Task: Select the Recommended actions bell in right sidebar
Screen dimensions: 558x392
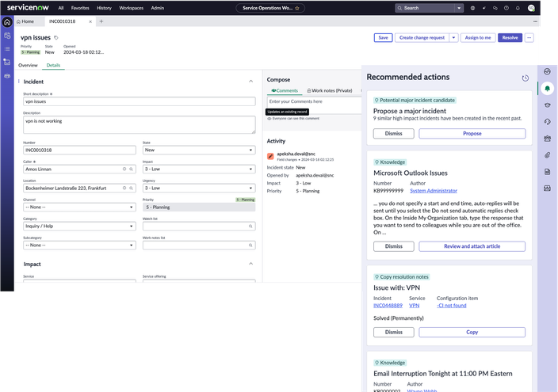Action: click(548, 88)
